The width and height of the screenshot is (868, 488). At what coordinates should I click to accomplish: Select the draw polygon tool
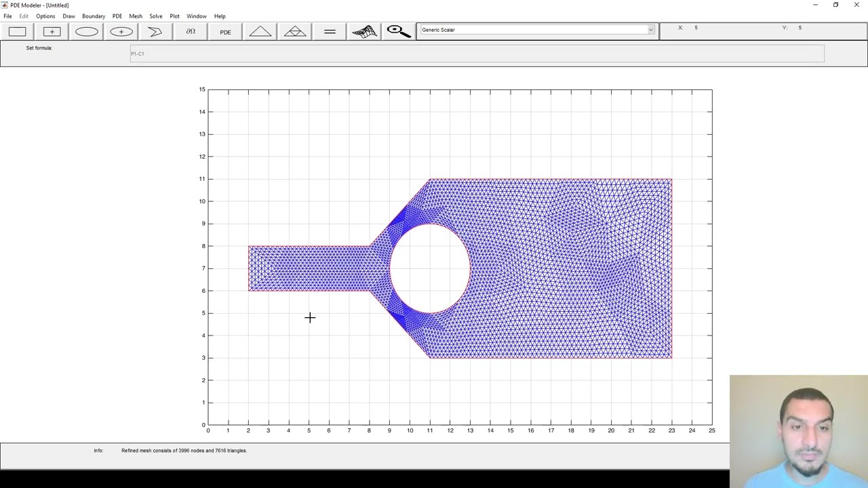(156, 32)
